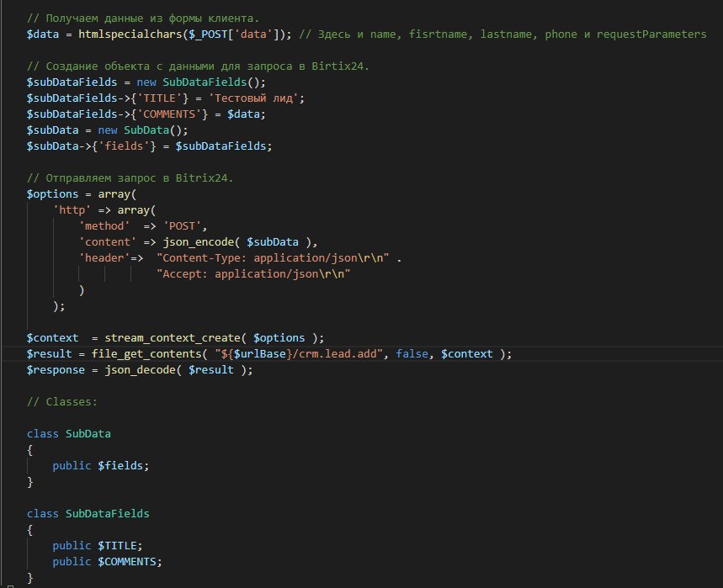This screenshot has height=588, width=723.
Task: Click the $response variable
Action: (56, 370)
